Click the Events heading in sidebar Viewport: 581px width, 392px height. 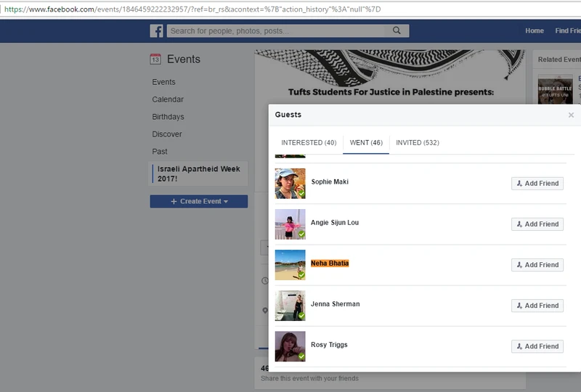tap(184, 59)
